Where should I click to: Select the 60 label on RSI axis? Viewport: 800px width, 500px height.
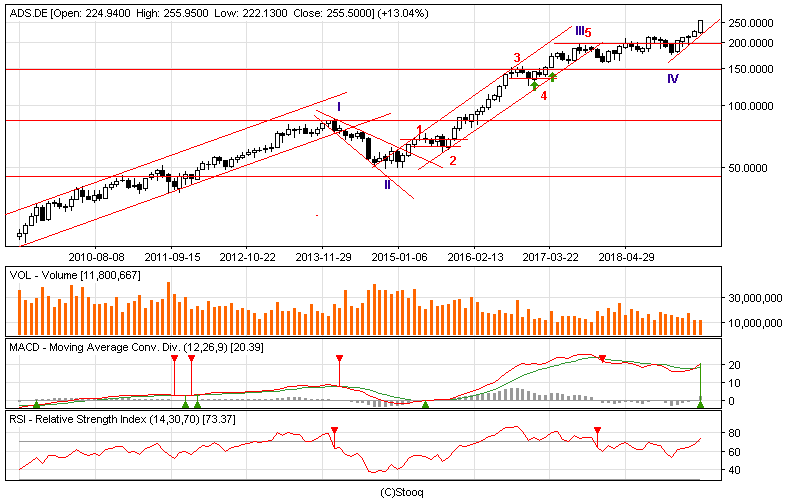click(734, 452)
